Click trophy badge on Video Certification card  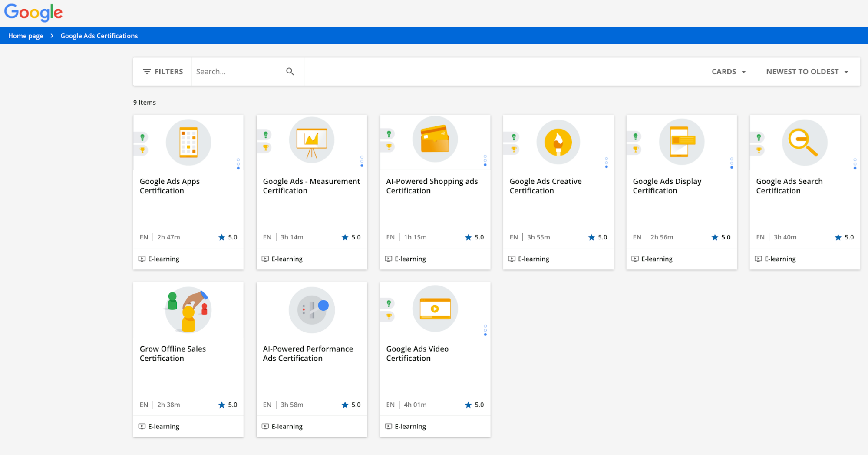tap(389, 316)
